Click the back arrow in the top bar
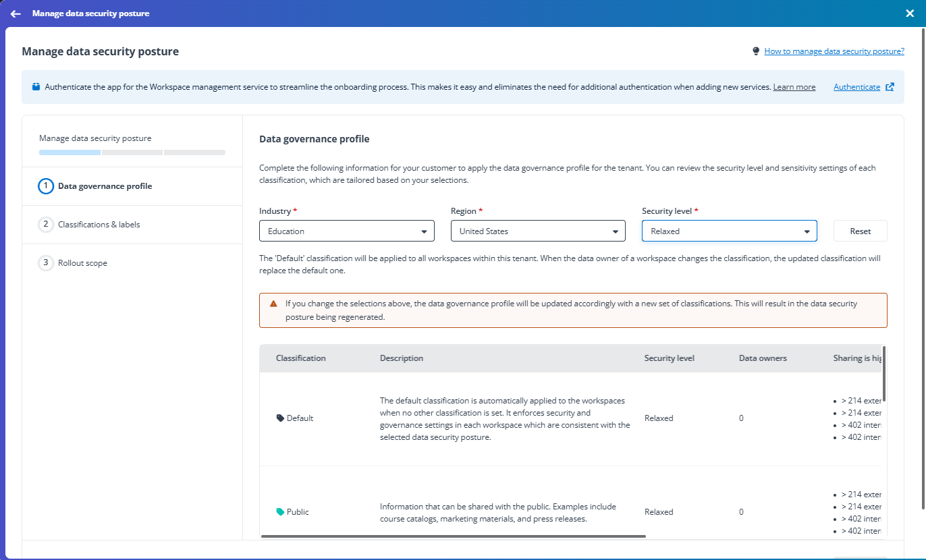The height and width of the screenshot is (560, 926). coord(15,13)
